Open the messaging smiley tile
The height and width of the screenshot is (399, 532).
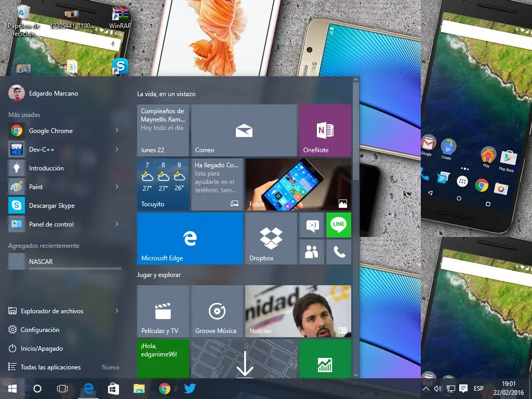(312, 225)
